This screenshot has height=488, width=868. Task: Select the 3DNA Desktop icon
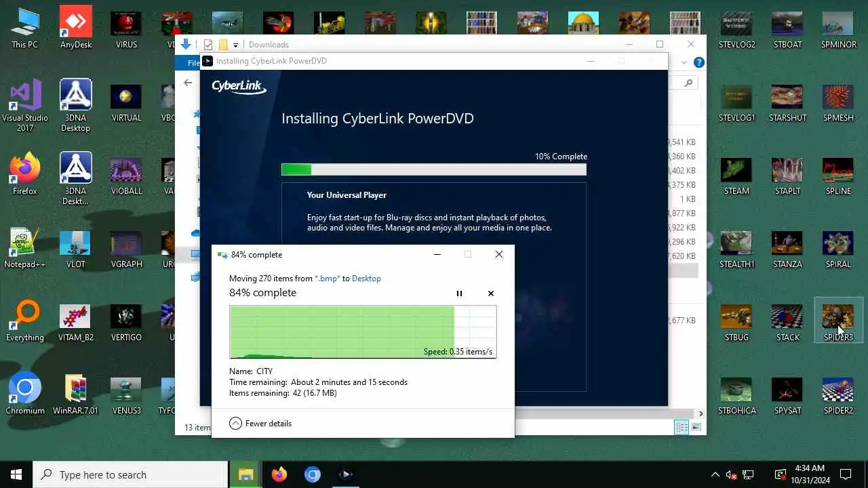[x=75, y=106]
